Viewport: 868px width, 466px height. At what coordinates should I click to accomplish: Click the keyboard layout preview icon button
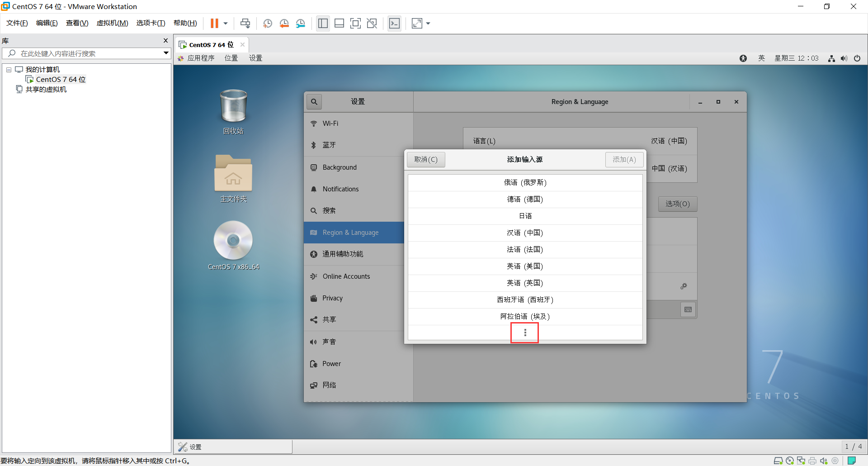tap(688, 309)
